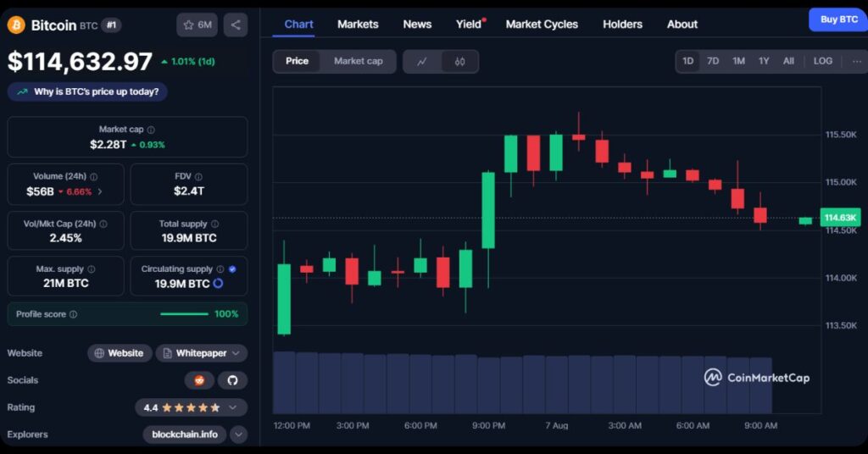Click the circulating supply ring indicator
This screenshot has height=454, width=868.
(218, 284)
